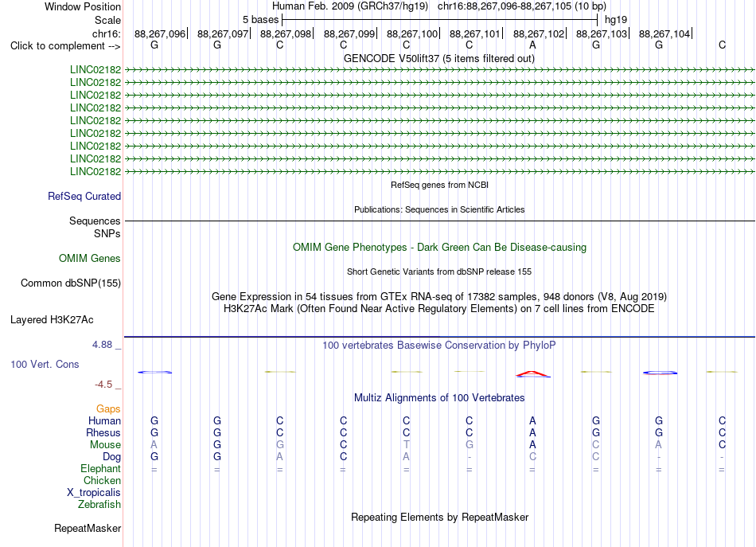This screenshot has width=756, height=547.
Task: Click position marker 88,267,097
Action: pos(223,33)
